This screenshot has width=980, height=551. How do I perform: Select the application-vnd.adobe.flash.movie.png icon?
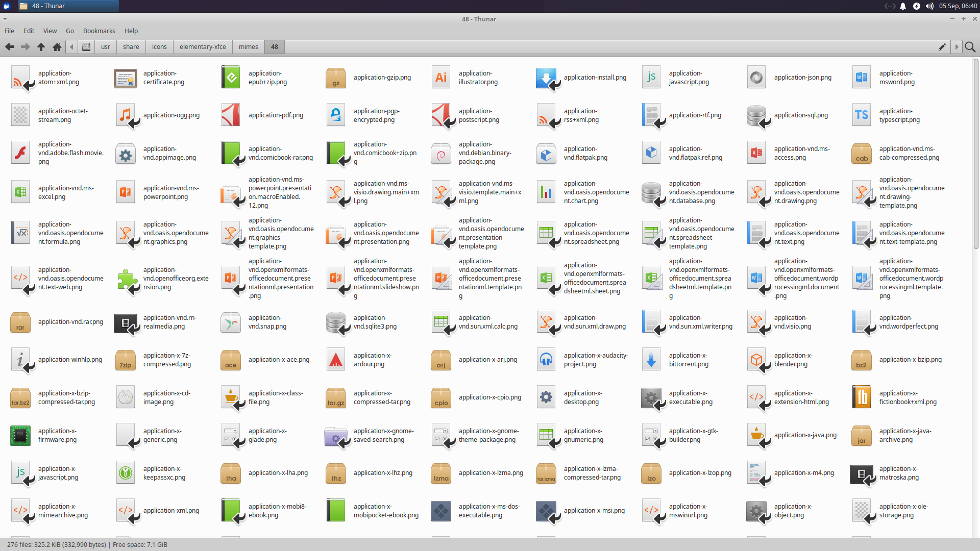pos(20,153)
